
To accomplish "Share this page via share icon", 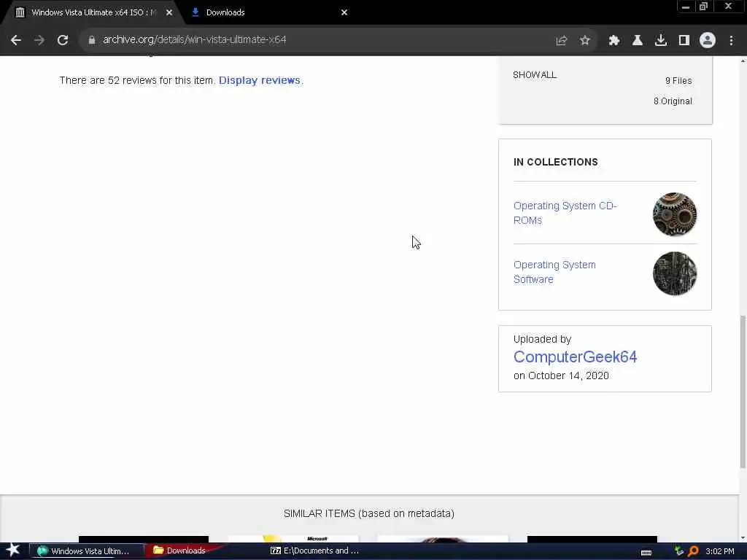I will point(562,41).
